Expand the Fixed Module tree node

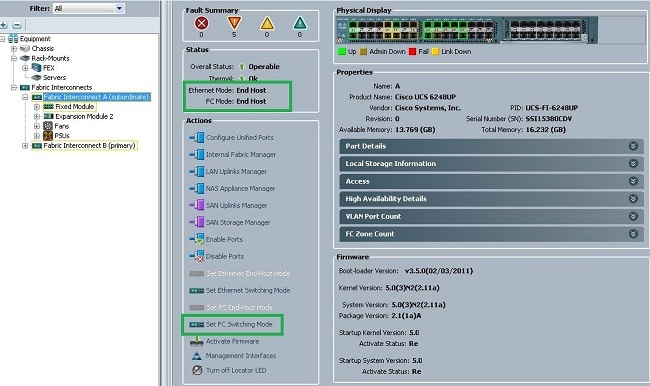37,107
